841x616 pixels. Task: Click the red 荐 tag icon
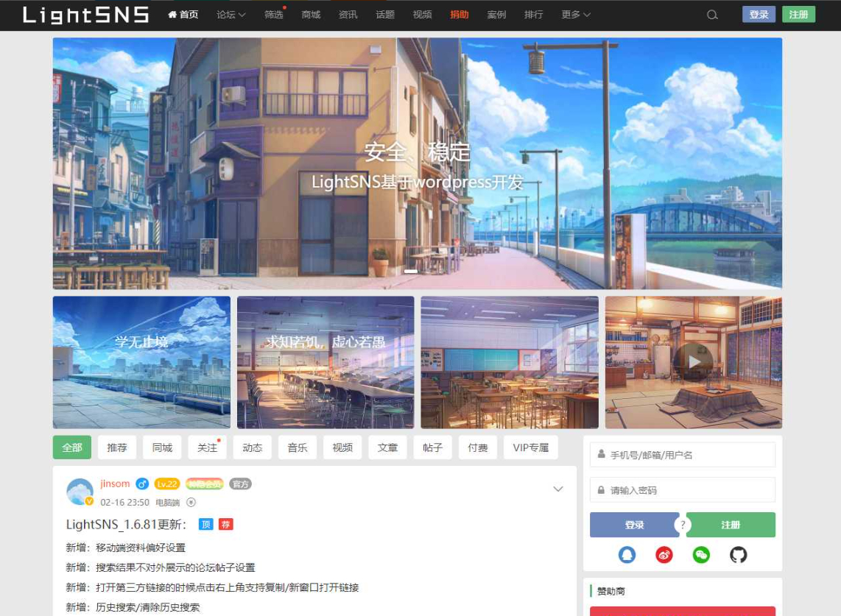coord(226,524)
